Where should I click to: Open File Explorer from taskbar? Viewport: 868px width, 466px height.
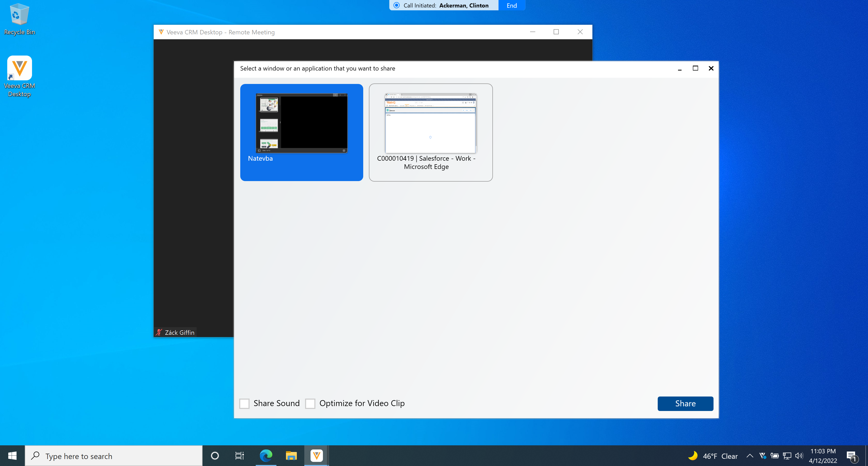click(x=291, y=456)
